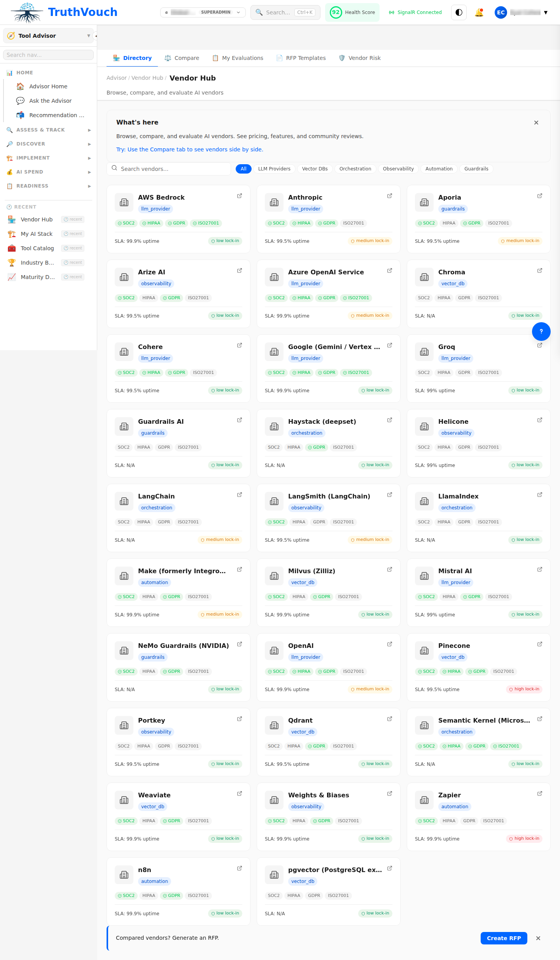
Task: Click the global Search box
Action: (x=285, y=12)
